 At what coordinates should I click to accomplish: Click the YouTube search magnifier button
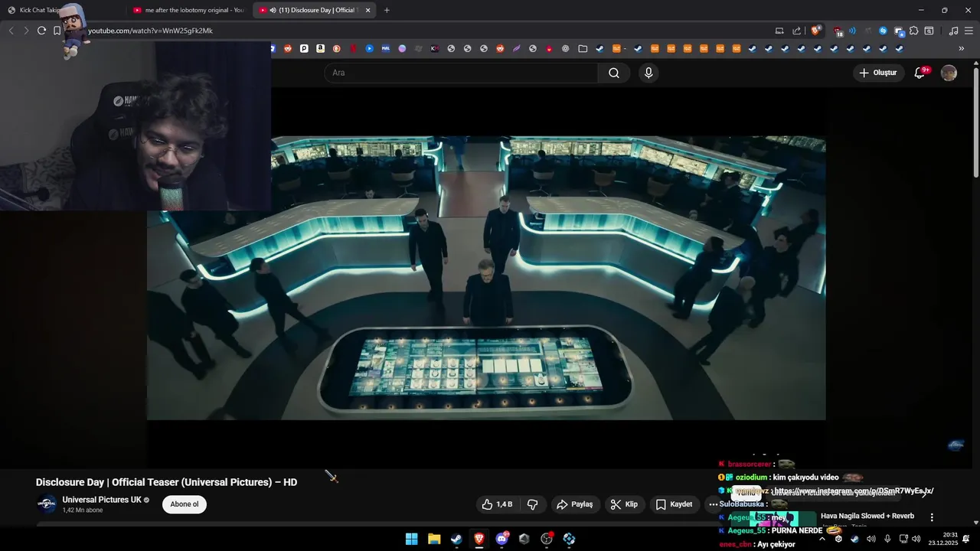[x=614, y=73]
